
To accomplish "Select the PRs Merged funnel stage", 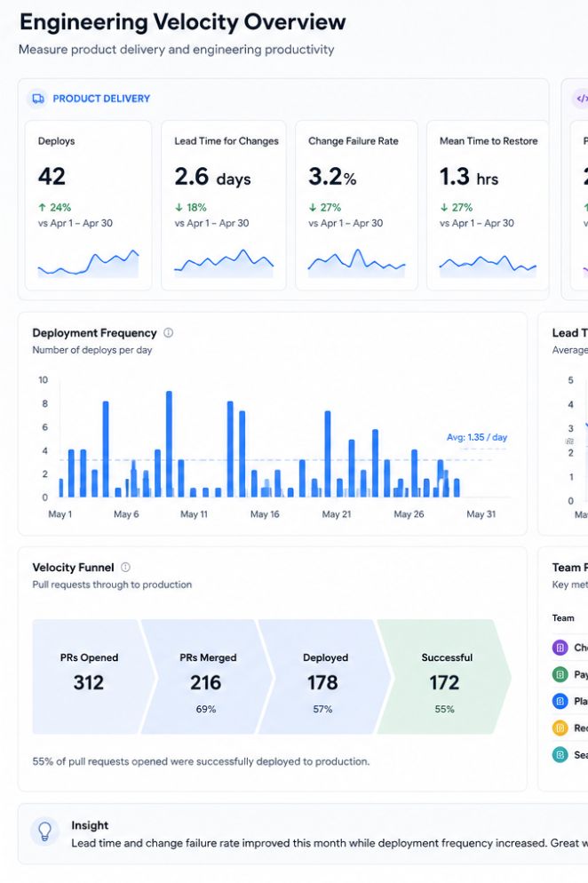I will (x=206, y=677).
